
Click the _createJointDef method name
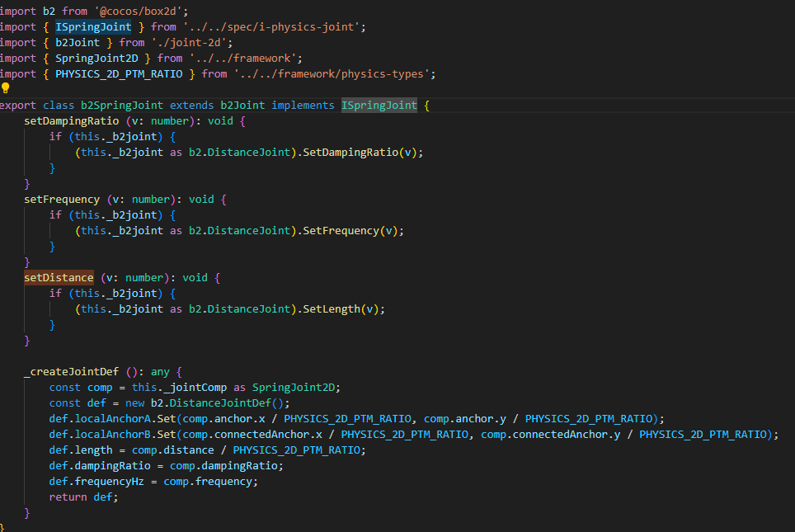click(x=72, y=372)
